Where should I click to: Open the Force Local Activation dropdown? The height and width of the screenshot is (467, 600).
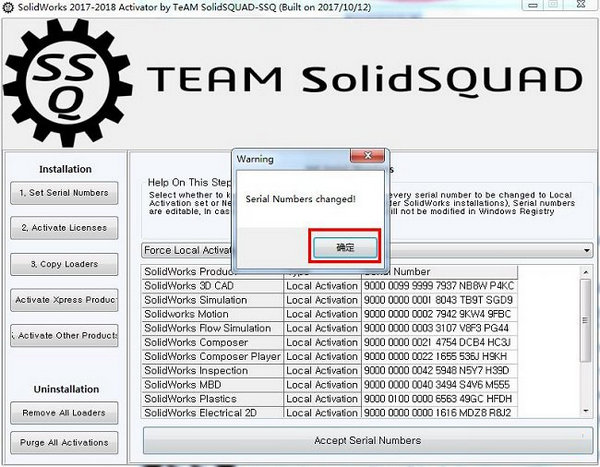pos(586,250)
